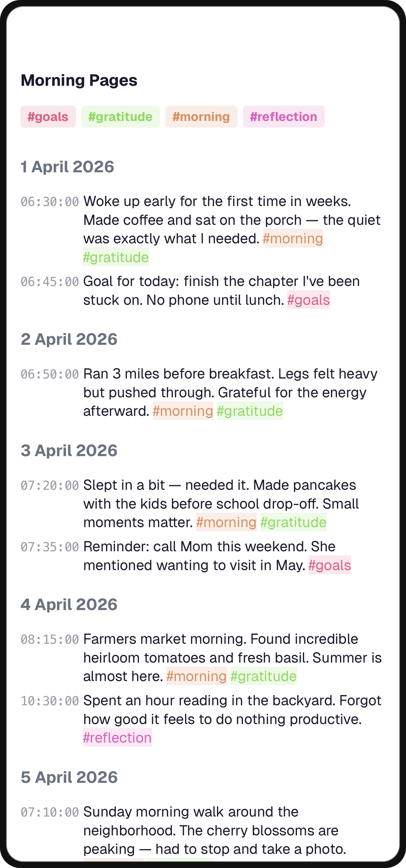This screenshot has height=868, width=406.
Task: Select the #gratitude tag in the porch coffee entry
Action: pos(115,257)
